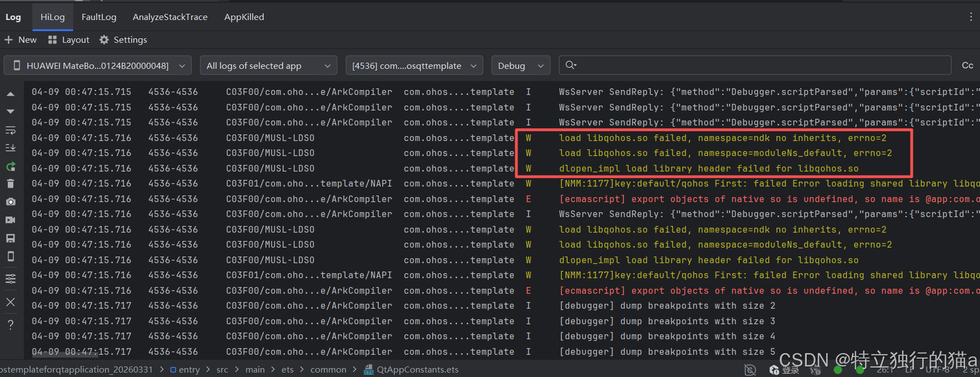Viewport: 980px width, 377px height.
Task: Click the QtAppConstants.ets breadcrumb
Action: pos(411,370)
